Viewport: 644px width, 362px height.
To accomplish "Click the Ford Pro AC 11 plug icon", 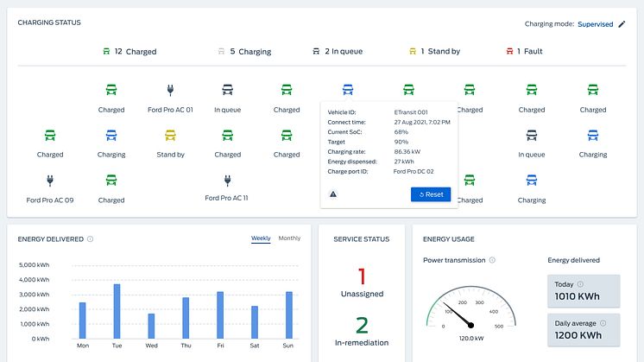I will point(228,181).
